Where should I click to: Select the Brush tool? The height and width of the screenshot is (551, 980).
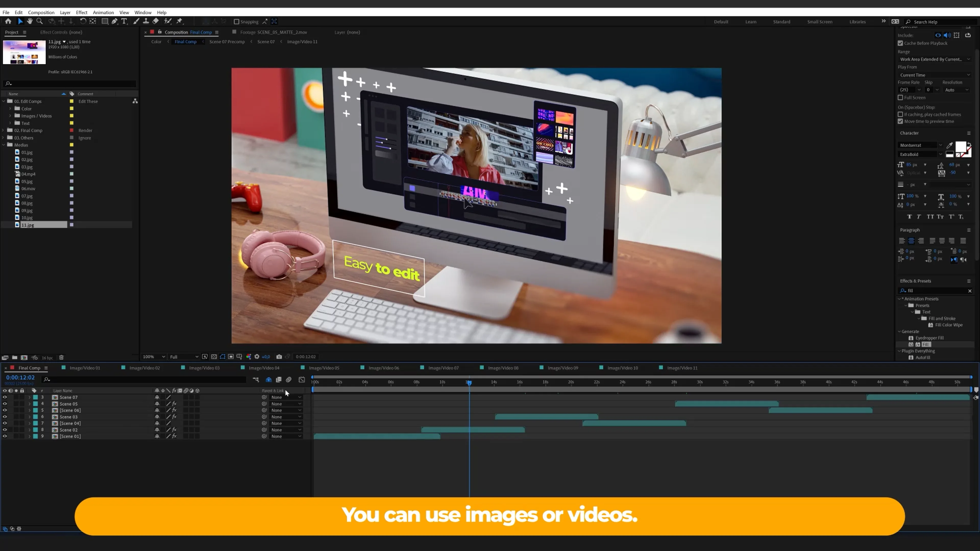[x=136, y=21]
